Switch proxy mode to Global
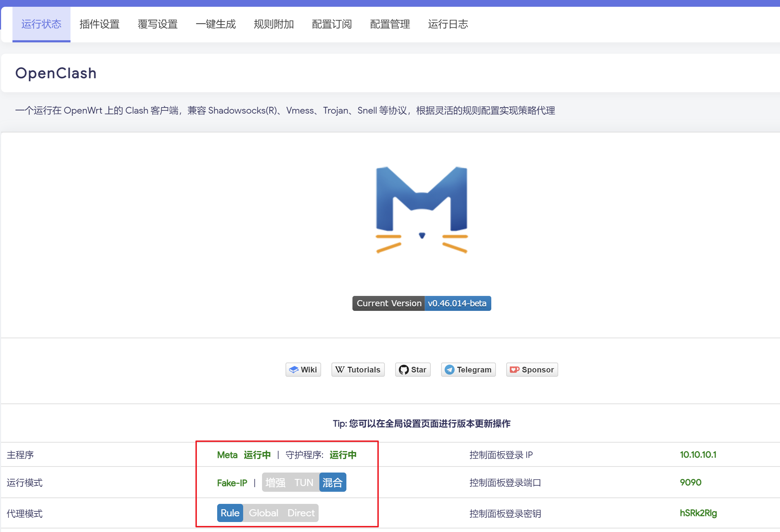This screenshot has height=532, width=780. pyautogui.click(x=263, y=513)
